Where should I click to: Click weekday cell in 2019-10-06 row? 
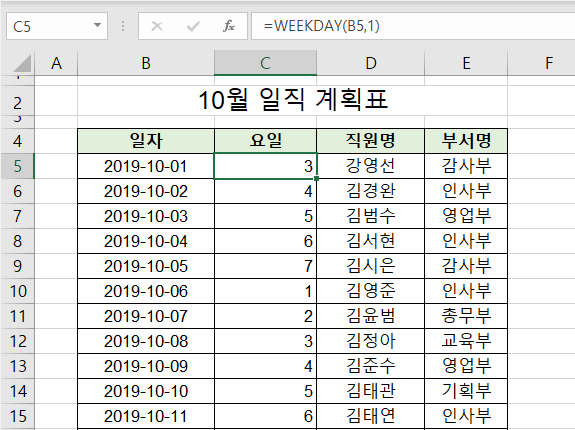pyautogui.click(x=265, y=291)
